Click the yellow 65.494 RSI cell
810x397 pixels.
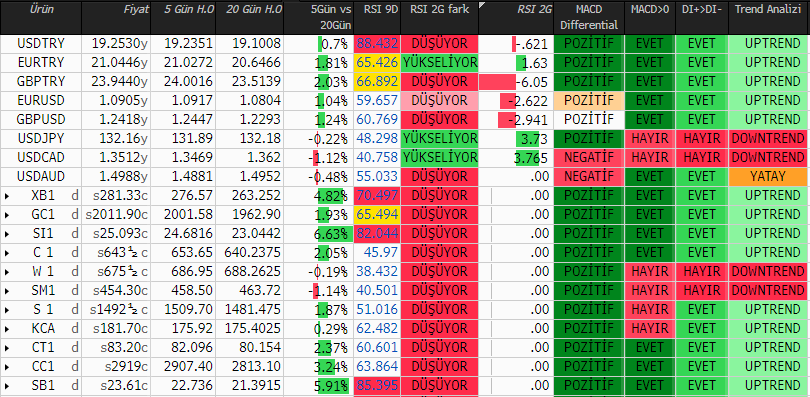pos(377,215)
